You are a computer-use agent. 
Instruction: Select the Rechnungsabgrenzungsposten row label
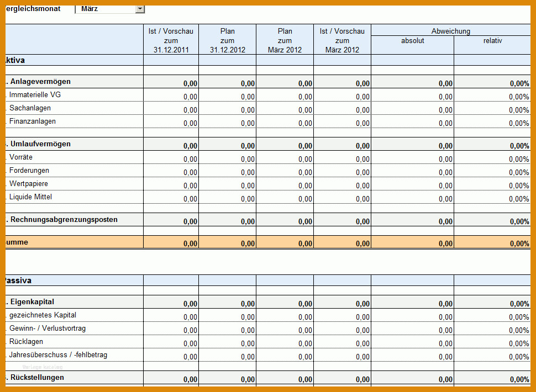click(64, 220)
